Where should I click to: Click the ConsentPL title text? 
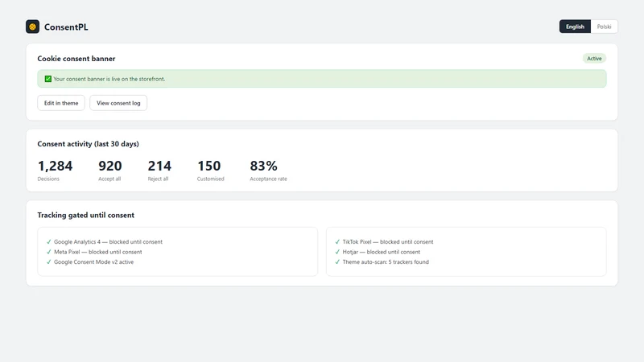coord(66,27)
